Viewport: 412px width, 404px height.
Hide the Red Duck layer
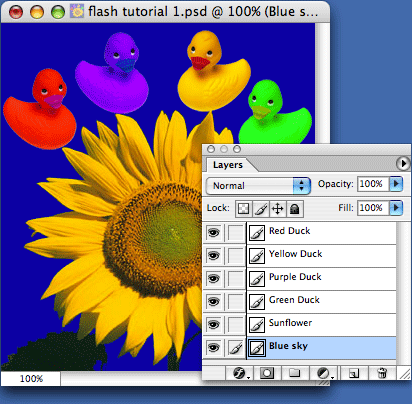tap(213, 232)
